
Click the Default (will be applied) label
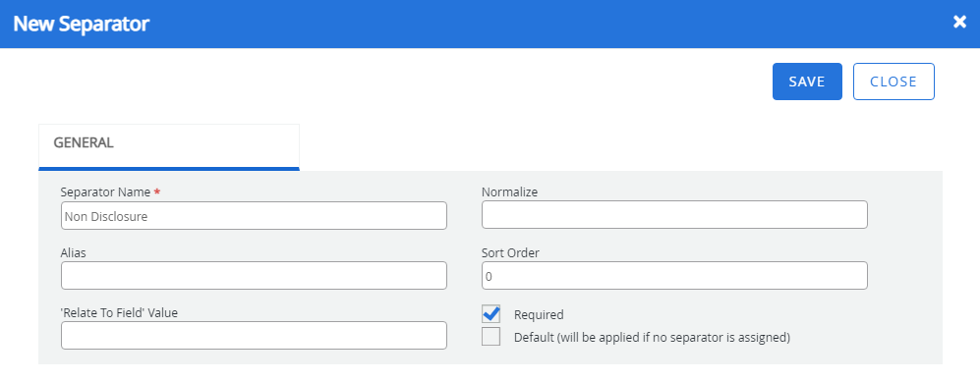(652, 338)
